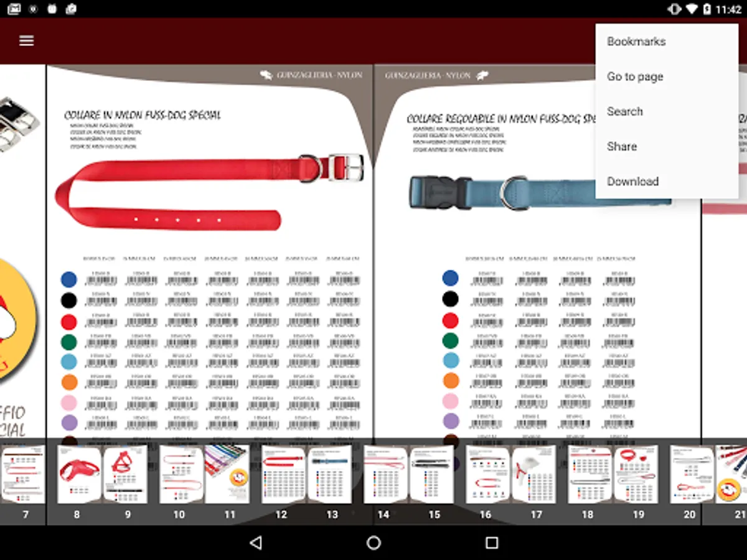Go to page 15 thumbnail
The height and width of the screenshot is (560, 747).
[431, 475]
